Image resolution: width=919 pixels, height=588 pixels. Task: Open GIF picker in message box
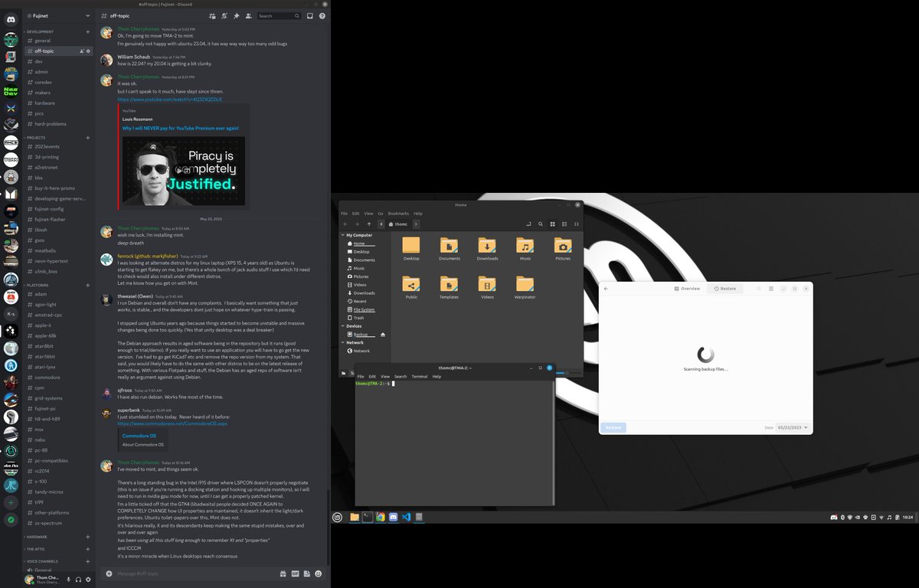click(294, 573)
